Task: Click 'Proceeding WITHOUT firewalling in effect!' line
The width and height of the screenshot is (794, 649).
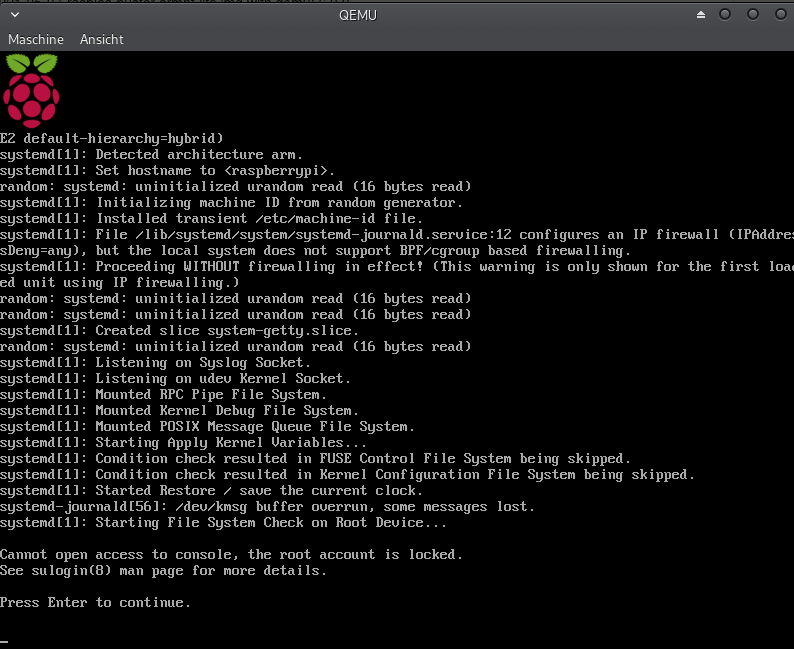Action: (397, 266)
